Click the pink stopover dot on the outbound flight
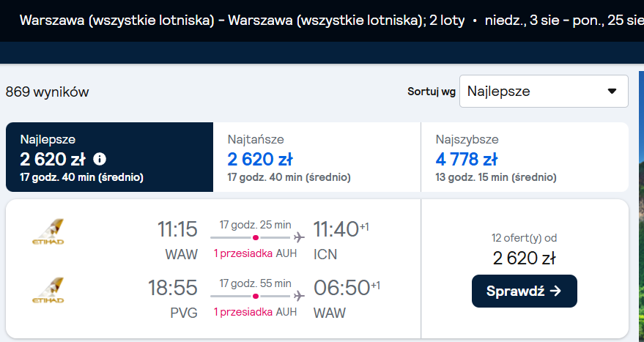The image size is (644, 342). [256, 238]
